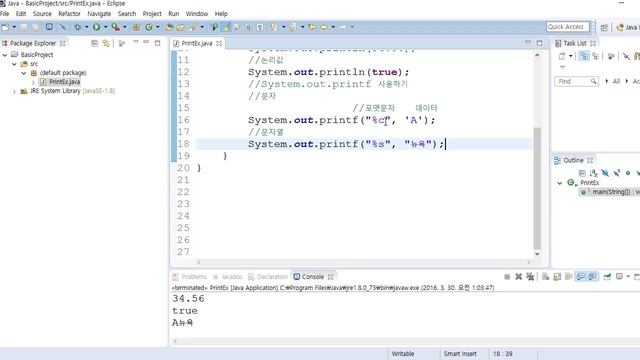Select the Java perspective button

[628, 27]
